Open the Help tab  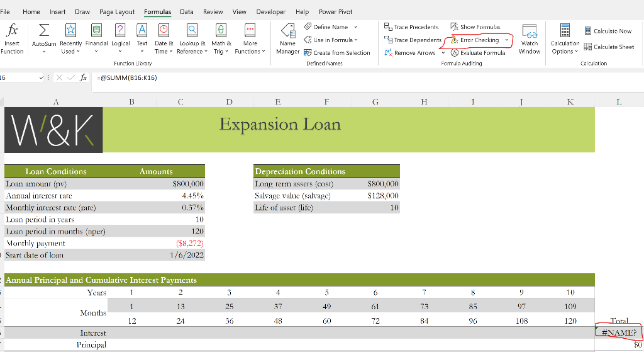[302, 11]
